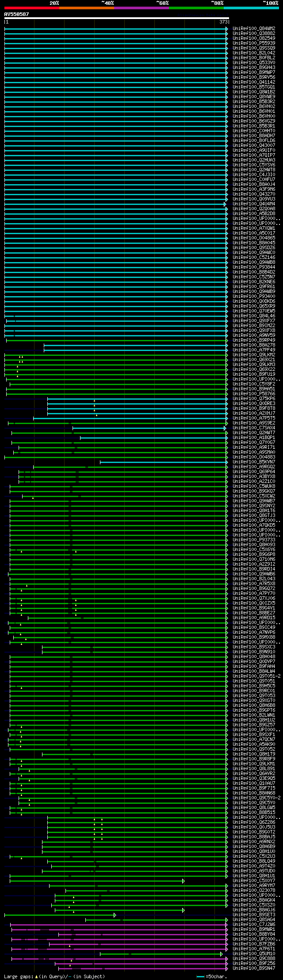Screen dimensions: 283x980
Task: Select label UniRef100_Q533V0
Action: click(254, 62)
